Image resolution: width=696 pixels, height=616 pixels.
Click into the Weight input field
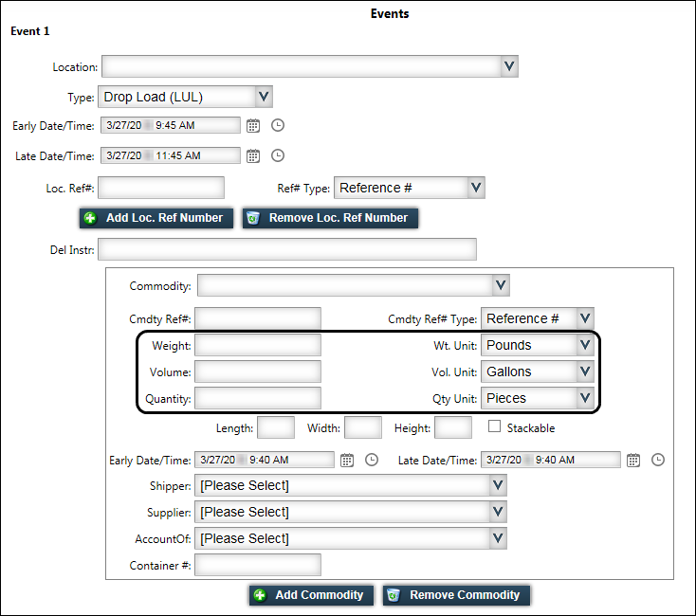click(258, 345)
